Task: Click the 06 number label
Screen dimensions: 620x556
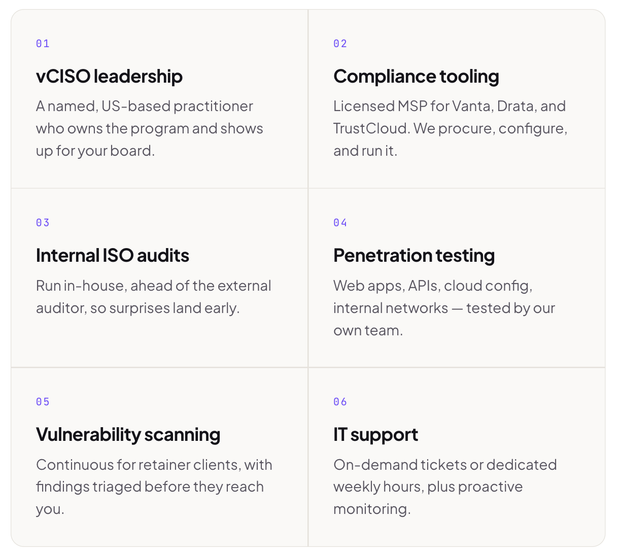Action: 340,402
